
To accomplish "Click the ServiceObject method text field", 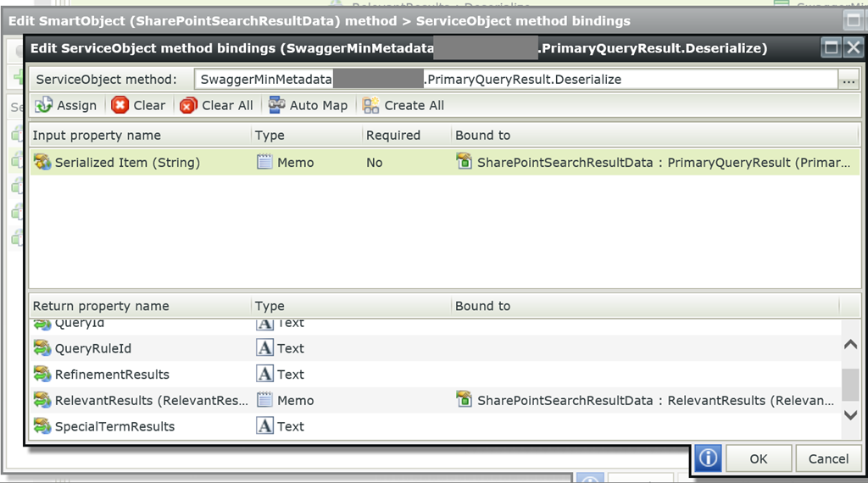I will point(516,80).
